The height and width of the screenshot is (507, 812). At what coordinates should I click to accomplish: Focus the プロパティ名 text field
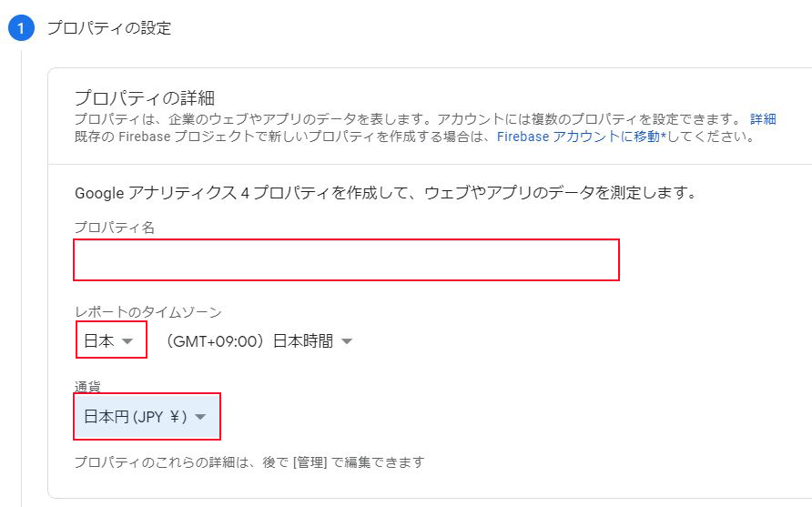pyautogui.click(x=346, y=259)
